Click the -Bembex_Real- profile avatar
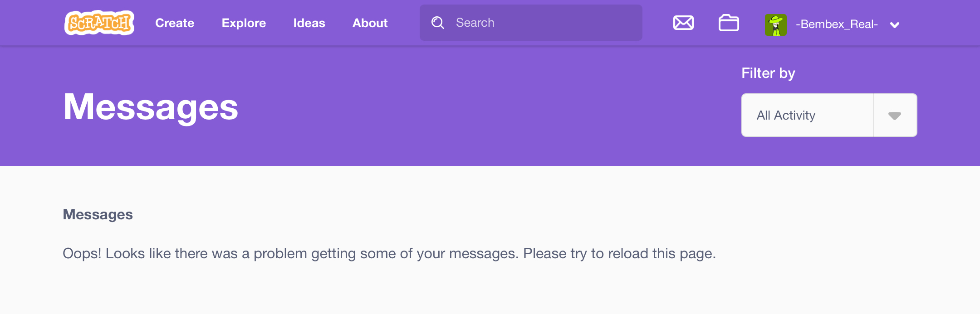Screen dimensions: 980x314 [776, 24]
